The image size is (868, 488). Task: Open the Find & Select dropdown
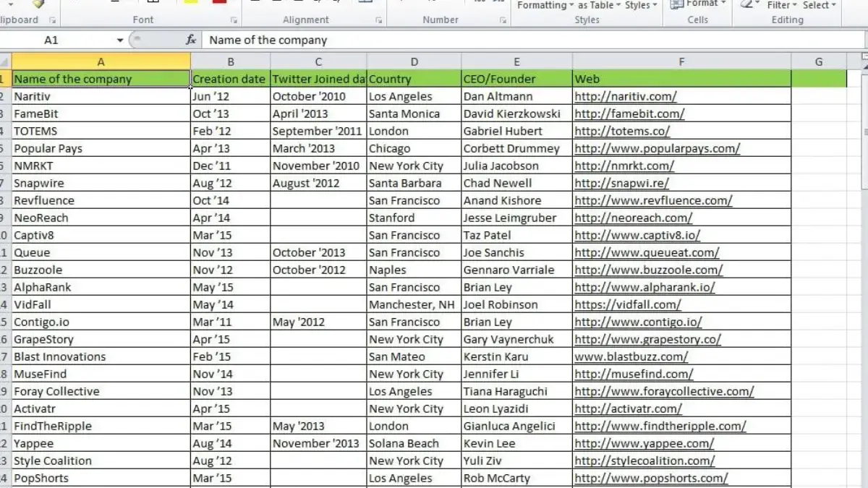coord(819,5)
